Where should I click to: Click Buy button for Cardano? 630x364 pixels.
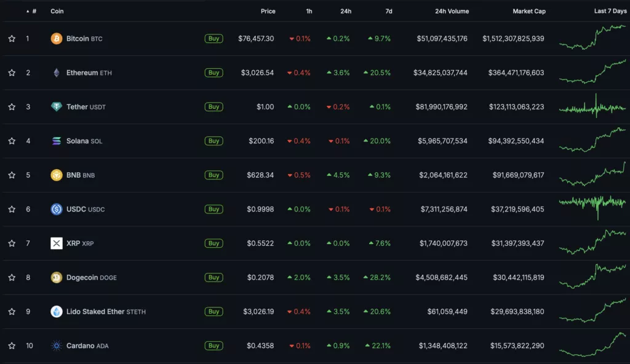click(213, 346)
